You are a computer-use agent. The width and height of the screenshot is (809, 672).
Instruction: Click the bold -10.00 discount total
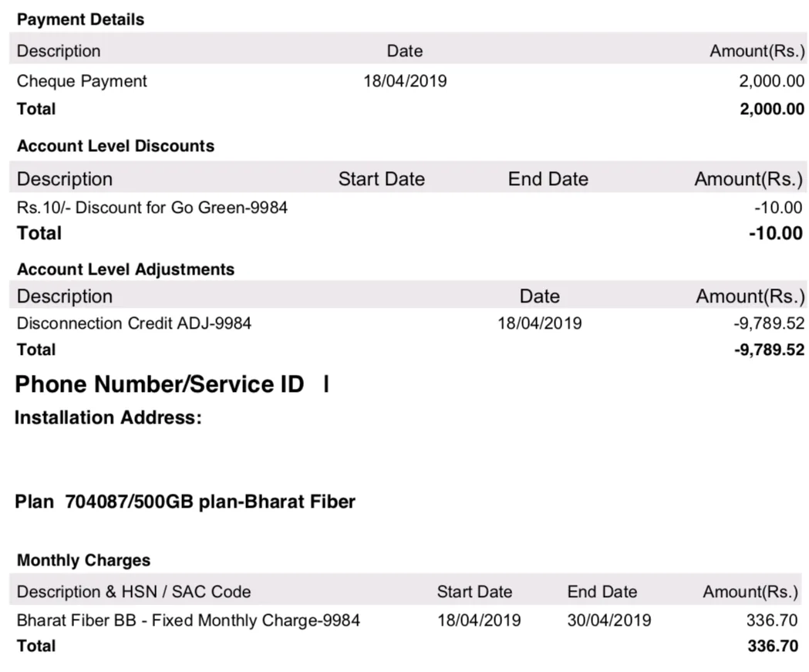point(776,233)
